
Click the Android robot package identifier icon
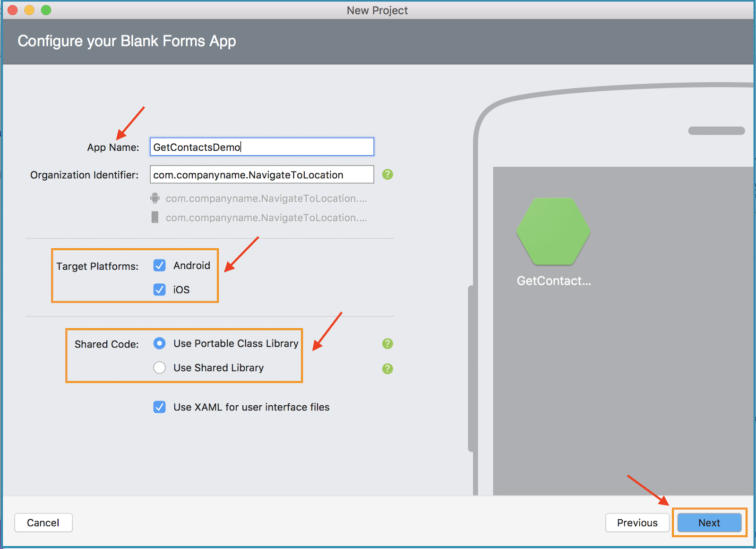point(155,198)
